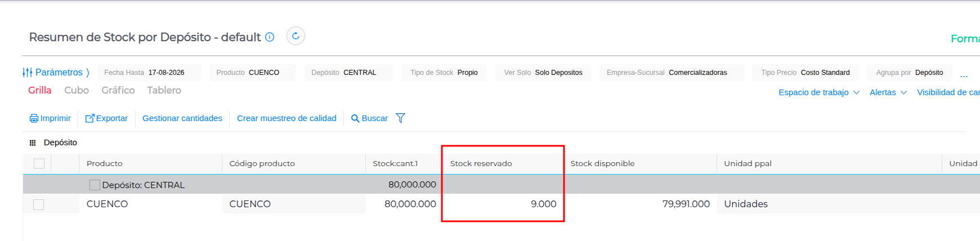
Task: Click the printer icon for Imprimir
Action: pos(34,118)
